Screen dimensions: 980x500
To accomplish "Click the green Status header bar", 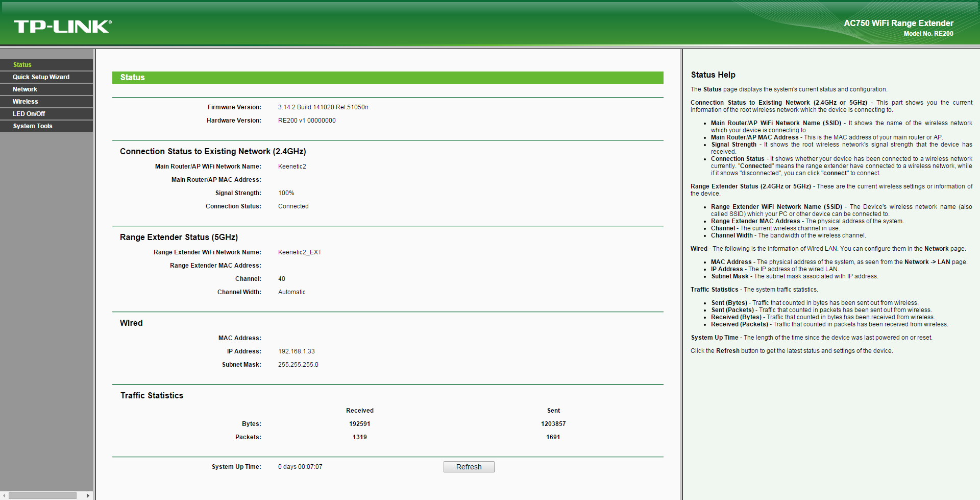I will point(387,78).
